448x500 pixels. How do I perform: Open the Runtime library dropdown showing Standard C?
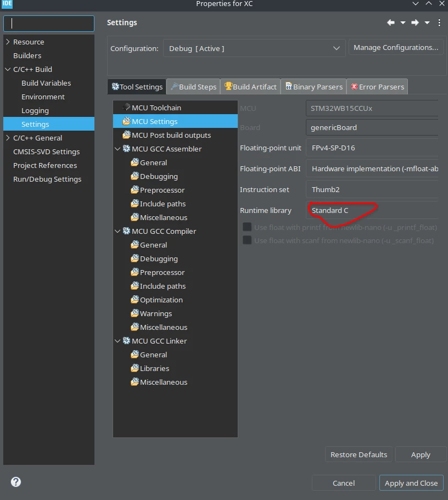point(372,210)
